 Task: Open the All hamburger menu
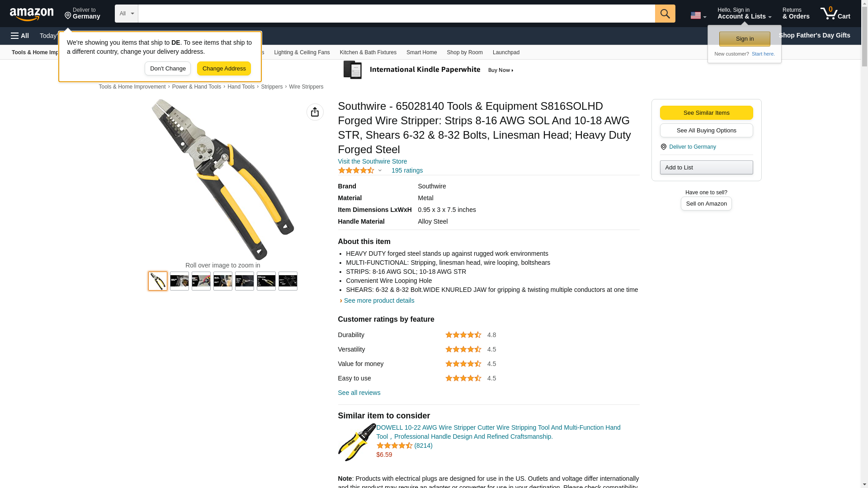[x=20, y=36]
